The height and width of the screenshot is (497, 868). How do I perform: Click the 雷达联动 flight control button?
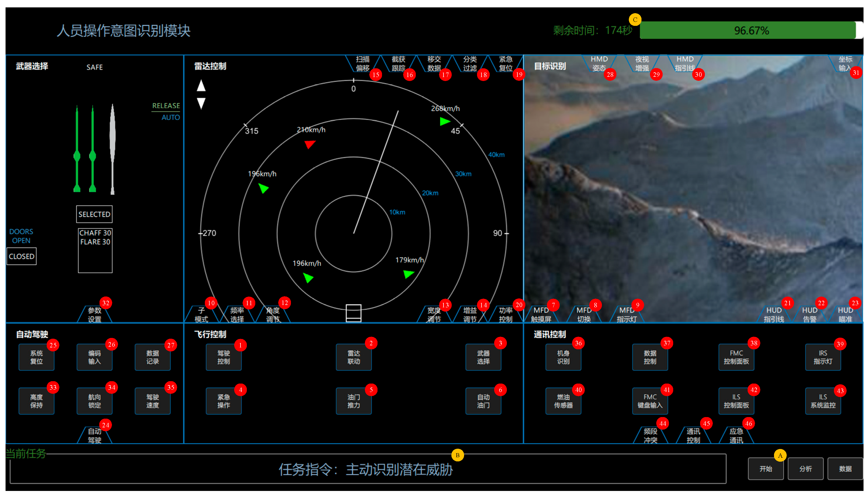click(x=353, y=357)
